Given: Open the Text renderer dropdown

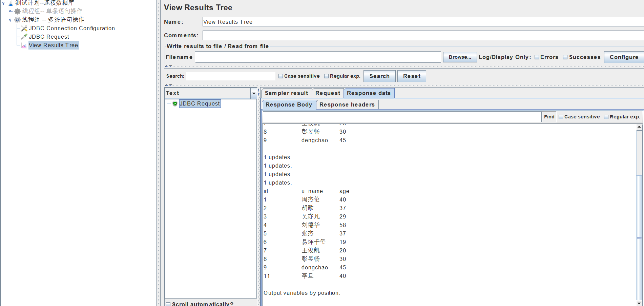Looking at the screenshot, I should (253, 93).
